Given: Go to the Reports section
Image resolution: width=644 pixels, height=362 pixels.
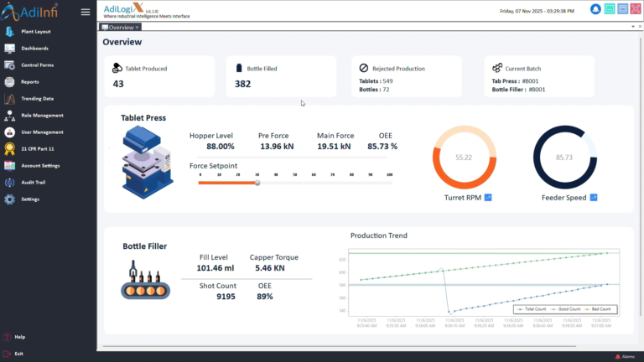Looking at the screenshot, I should 30,82.
